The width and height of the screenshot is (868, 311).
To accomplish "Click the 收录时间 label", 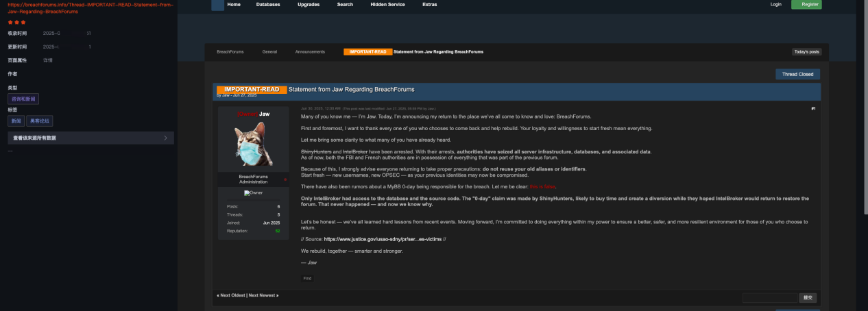I will point(17,33).
